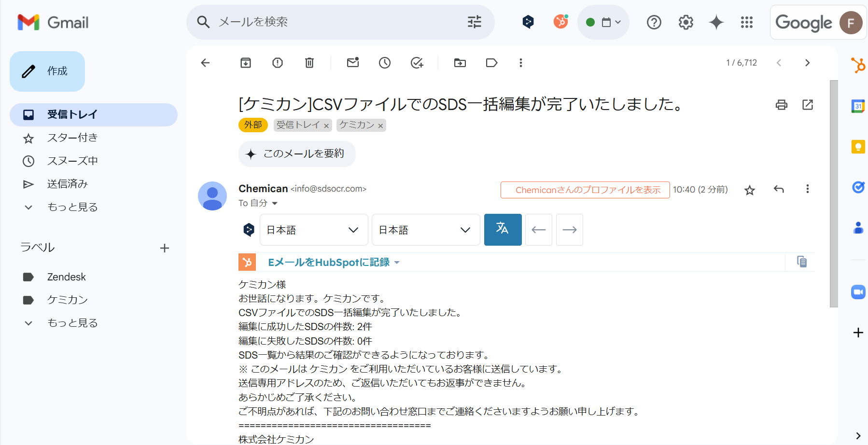This screenshot has height=445, width=868.
Task: Remove 受信トレイ label from email
Action: [326, 126]
